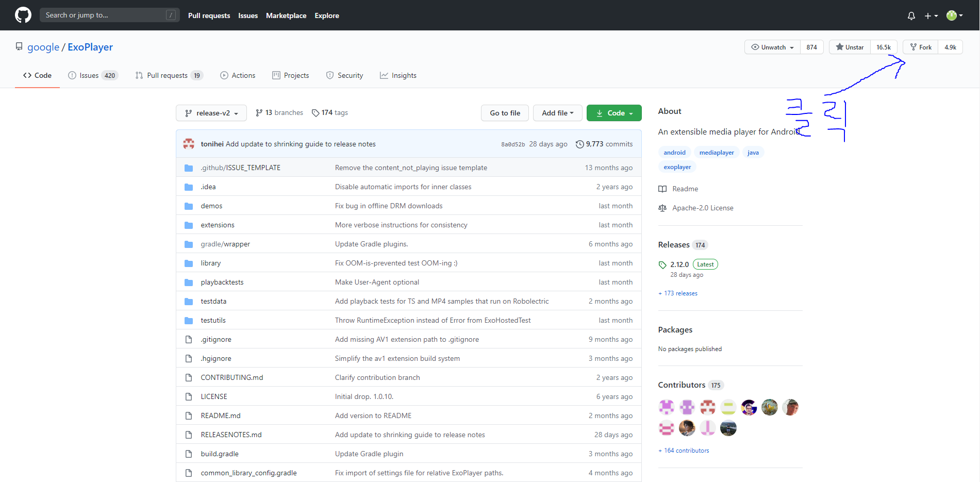Image resolution: width=980 pixels, height=482 pixels.
Task: Open the release-v2 branch selector
Action: [211, 113]
